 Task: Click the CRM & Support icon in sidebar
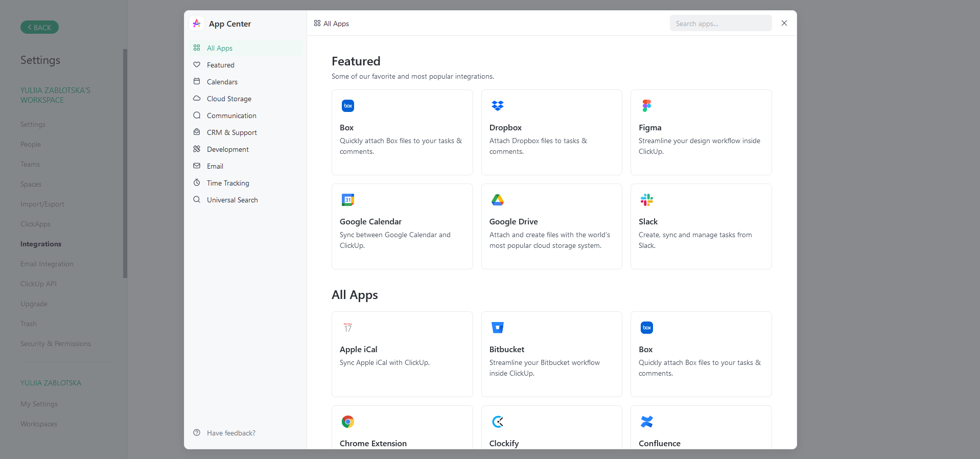pos(197,132)
